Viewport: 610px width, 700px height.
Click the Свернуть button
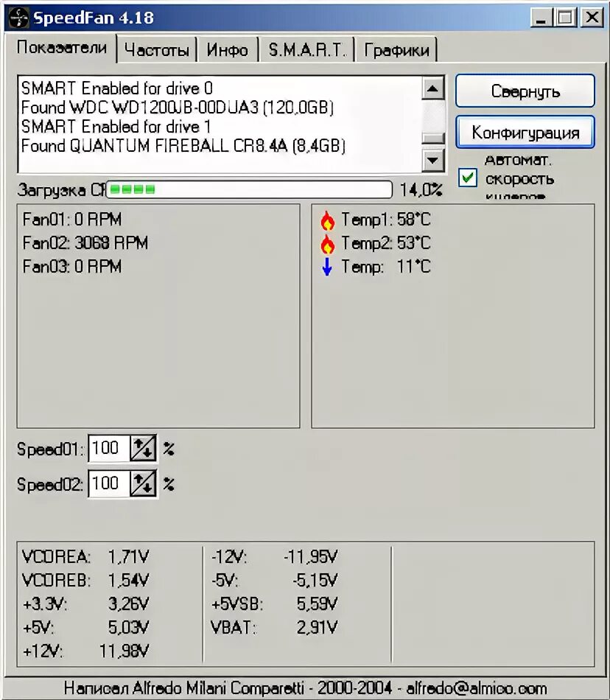[525, 91]
